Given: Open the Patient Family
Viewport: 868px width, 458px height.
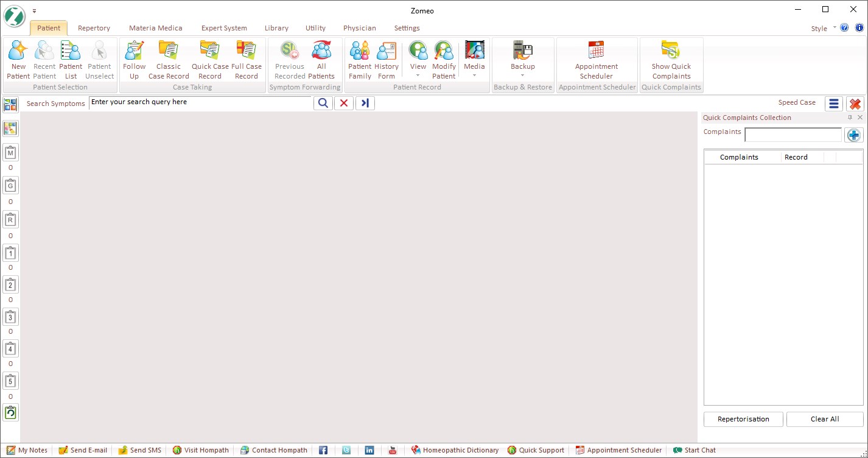Looking at the screenshot, I should (360, 60).
